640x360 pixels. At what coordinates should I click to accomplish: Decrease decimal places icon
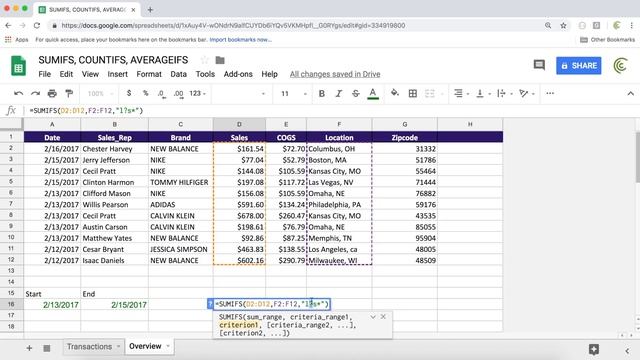tap(162, 93)
